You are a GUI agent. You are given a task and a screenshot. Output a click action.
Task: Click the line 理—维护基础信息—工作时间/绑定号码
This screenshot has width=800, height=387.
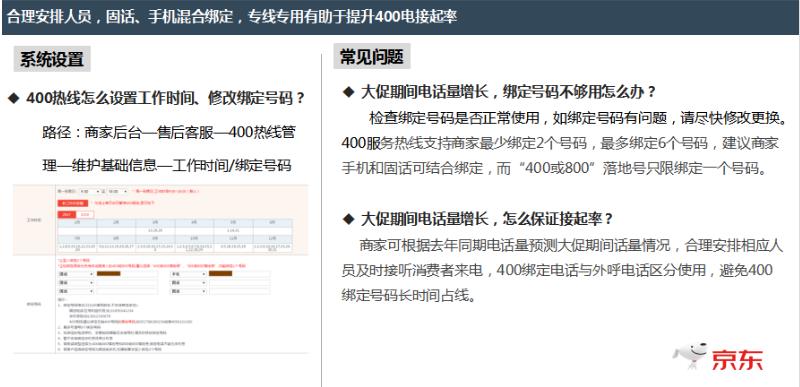pyautogui.click(x=166, y=166)
